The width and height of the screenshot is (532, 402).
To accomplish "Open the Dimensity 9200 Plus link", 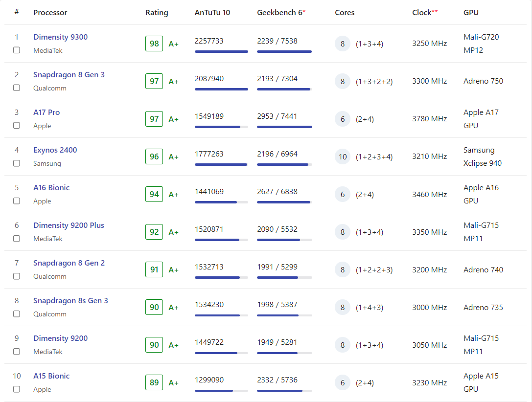I will click(x=69, y=225).
